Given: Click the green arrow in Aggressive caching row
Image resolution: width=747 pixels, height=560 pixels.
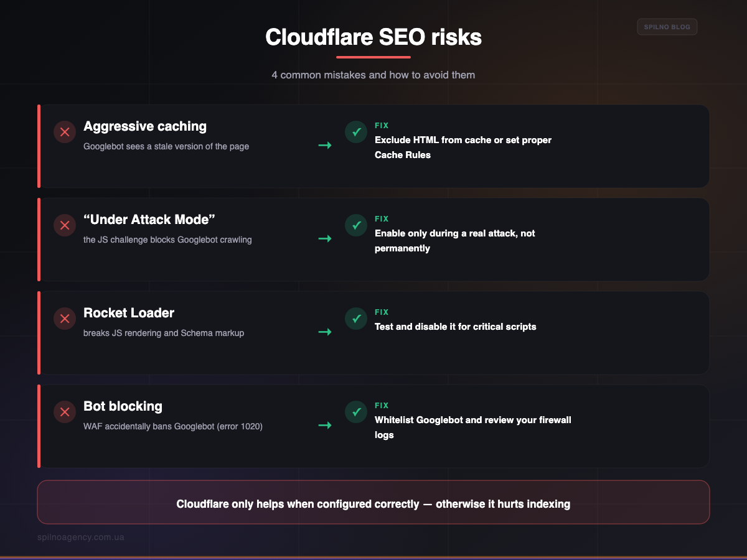Looking at the screenshot, I should coord(325,146).
